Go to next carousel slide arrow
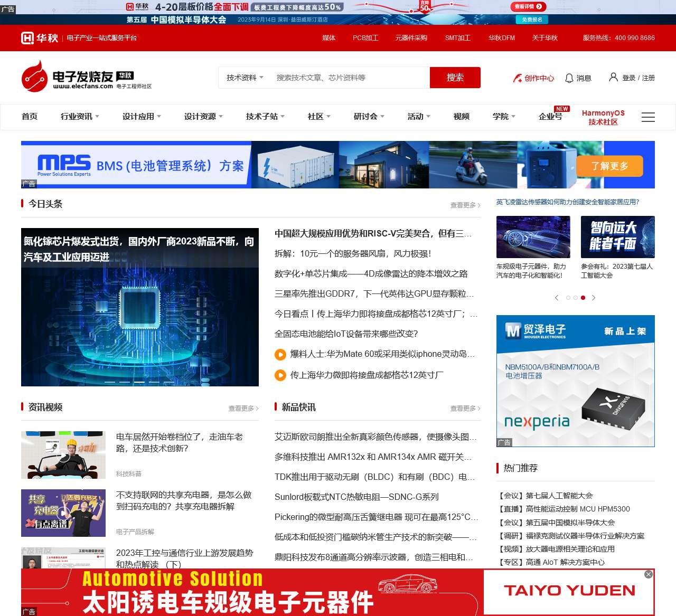 (594, 298)
